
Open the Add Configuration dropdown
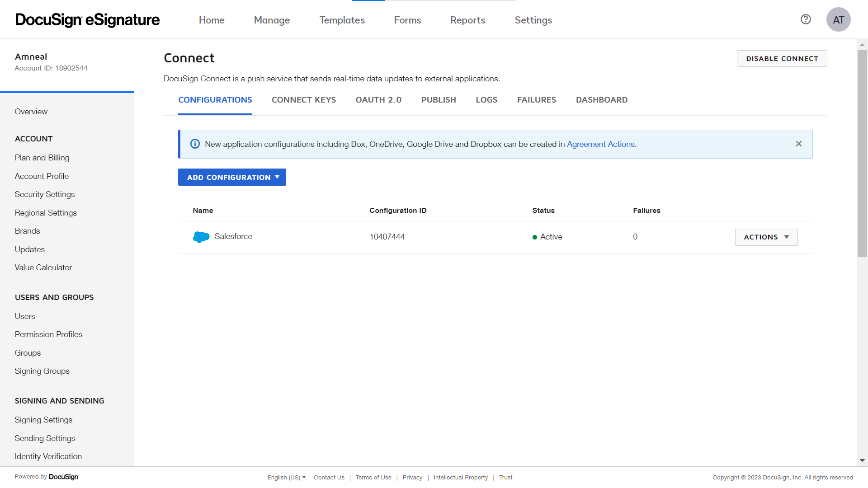(x=232, y=177)
